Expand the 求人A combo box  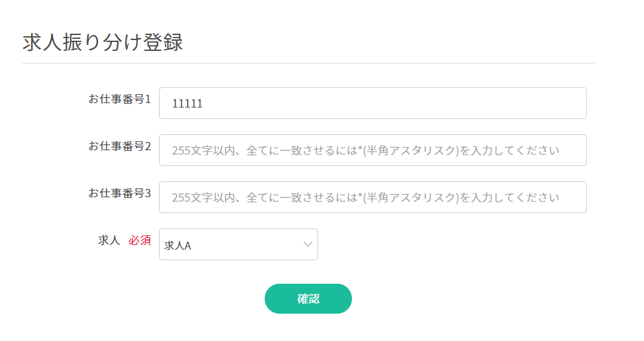[x=238, y=244]
